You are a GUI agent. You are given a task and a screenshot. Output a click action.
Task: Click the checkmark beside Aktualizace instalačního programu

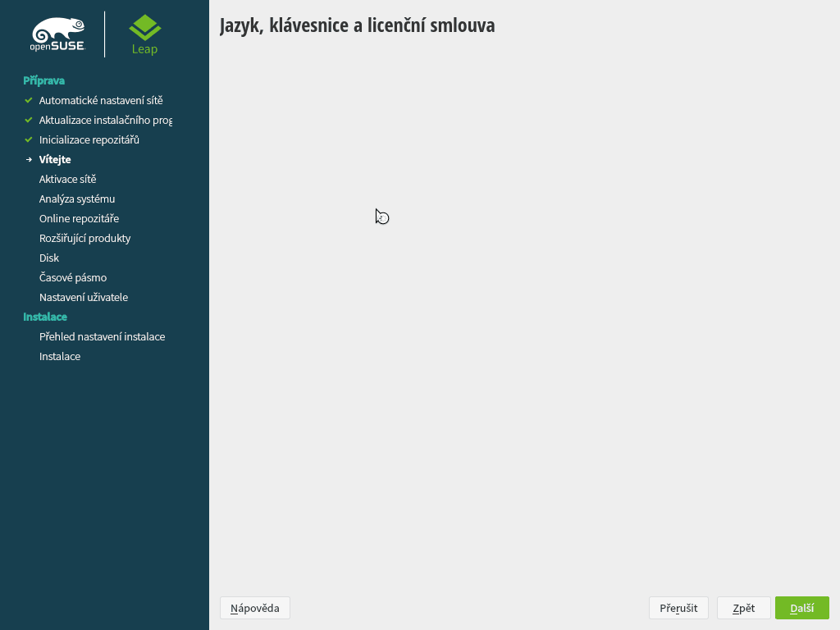pyautogui.click(x=28, y=120)
